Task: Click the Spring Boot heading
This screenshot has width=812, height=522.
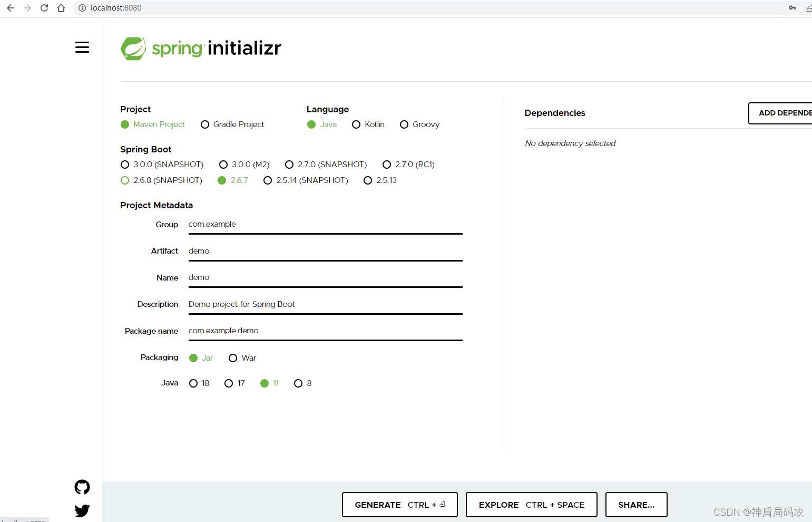Action: [x=146, y=149]
